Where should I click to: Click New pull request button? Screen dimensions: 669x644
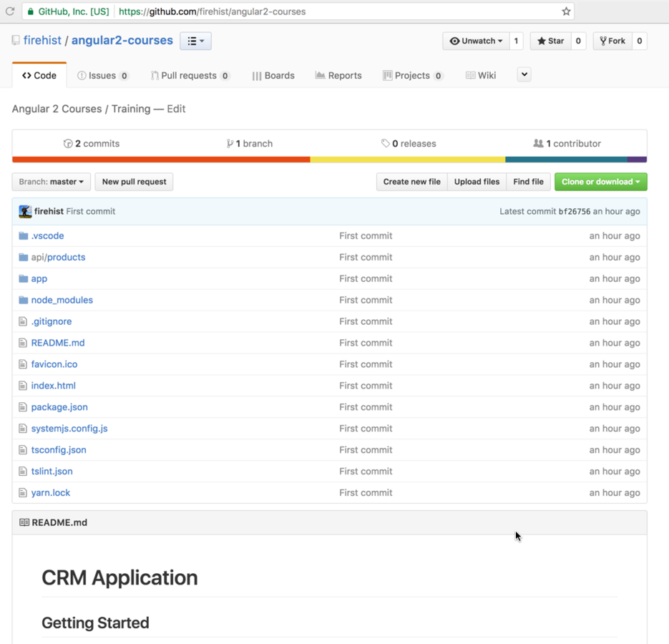pyautogui.click(x=134, y=182)
